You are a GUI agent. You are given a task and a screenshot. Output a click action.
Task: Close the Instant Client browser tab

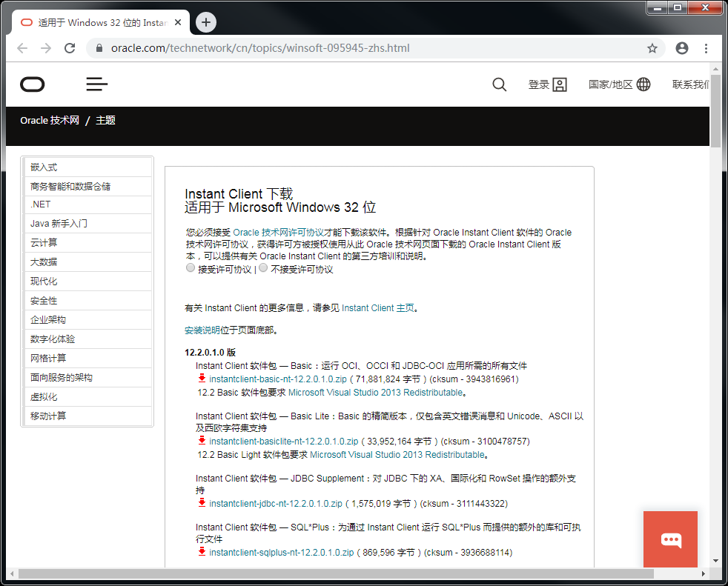tap(178, 22)
